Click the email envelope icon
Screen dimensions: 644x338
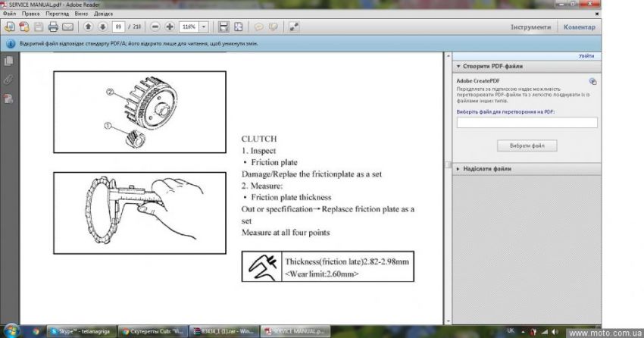[67, 27]
